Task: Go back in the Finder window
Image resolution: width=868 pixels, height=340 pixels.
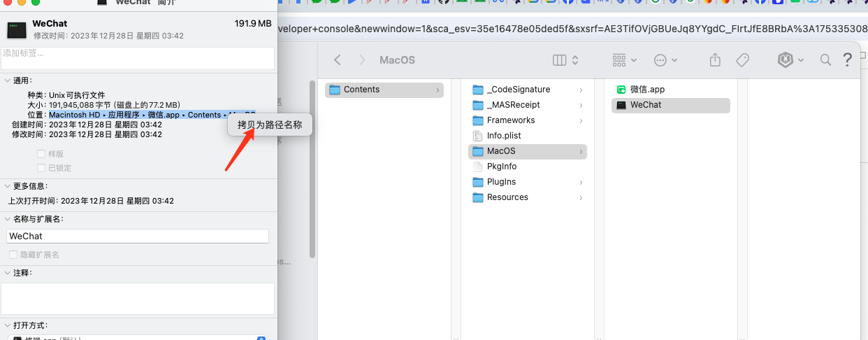Action: point(338,60)
